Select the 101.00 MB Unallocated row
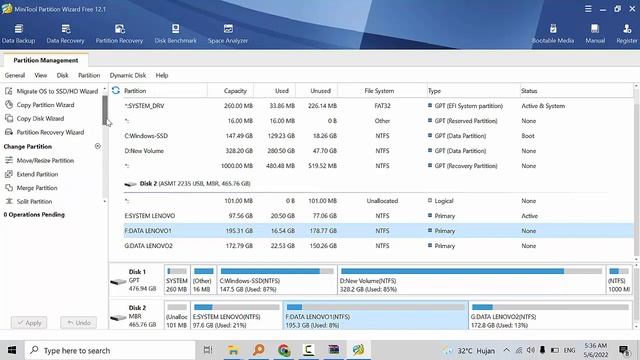This screenshot has height=360, width=640. [x=378, y=201]
